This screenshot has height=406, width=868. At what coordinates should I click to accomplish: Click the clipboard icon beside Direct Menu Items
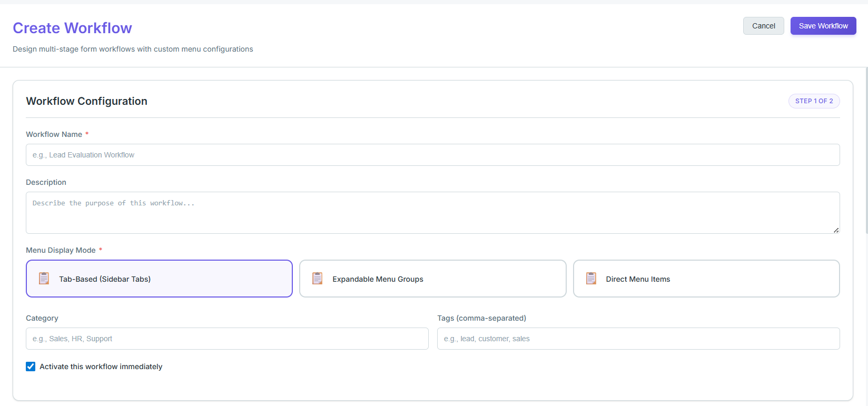[x=591, y=279]
